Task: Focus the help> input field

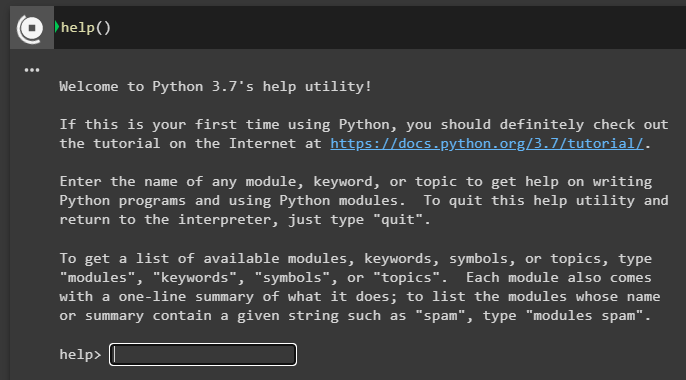Action: pos(203,354)
